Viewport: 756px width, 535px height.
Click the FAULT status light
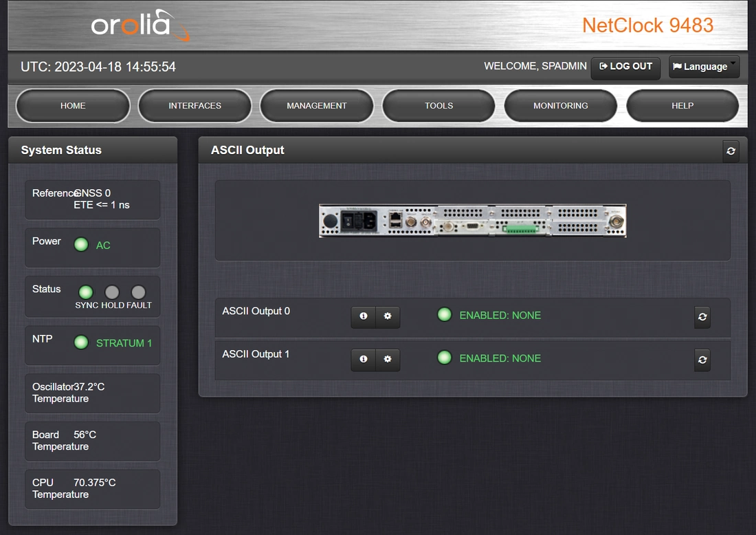point(138,292)
